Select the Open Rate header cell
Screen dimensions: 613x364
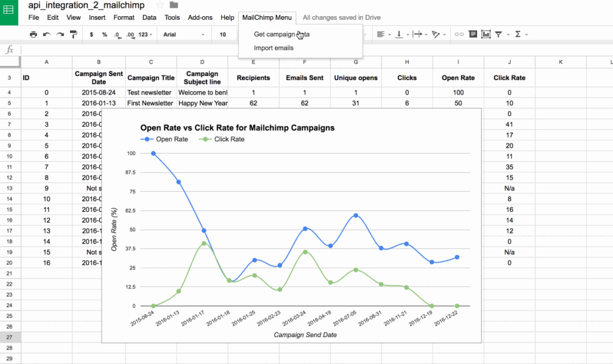[x=458, y=78]
